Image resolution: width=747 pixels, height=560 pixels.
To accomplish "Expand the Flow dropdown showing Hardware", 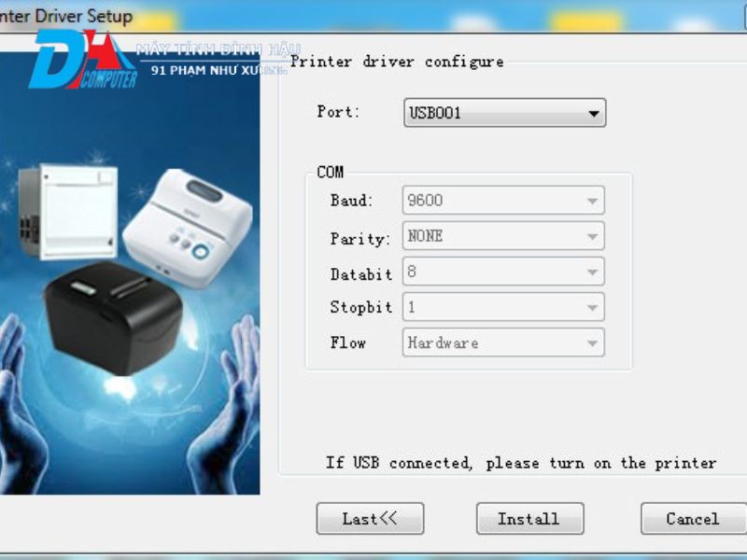I will click(503, 343).
